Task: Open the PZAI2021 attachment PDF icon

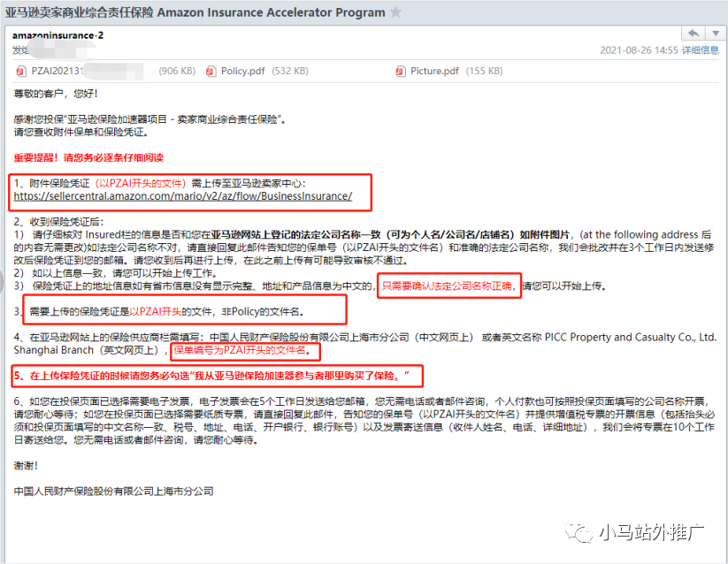Action: click(x=21, y=71)
